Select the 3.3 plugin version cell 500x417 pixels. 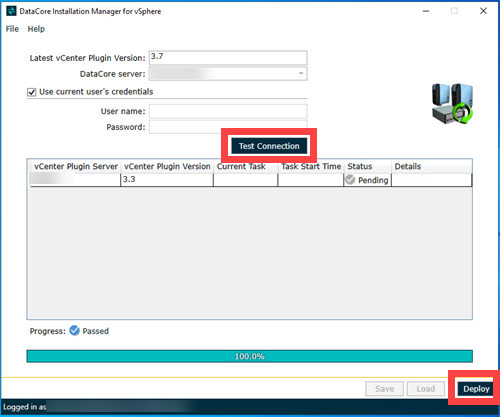pyautogui.click(x=167, y=179)
